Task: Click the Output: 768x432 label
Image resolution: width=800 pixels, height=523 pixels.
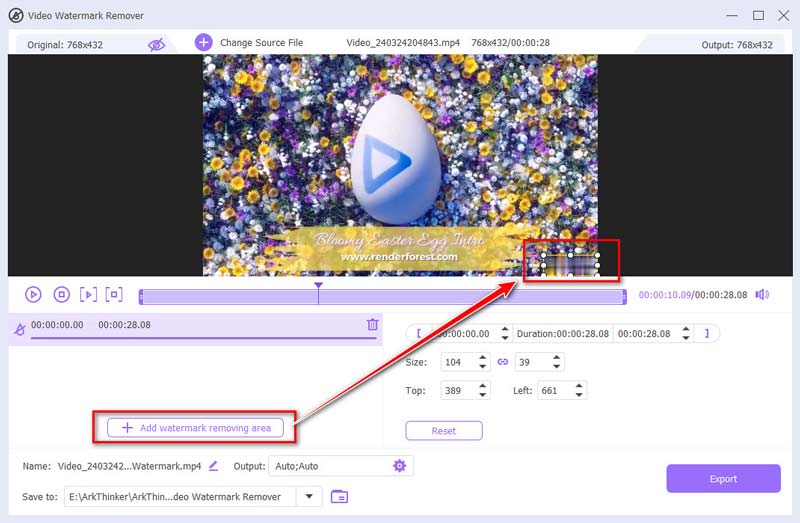Action: click(x=737, y=45)
